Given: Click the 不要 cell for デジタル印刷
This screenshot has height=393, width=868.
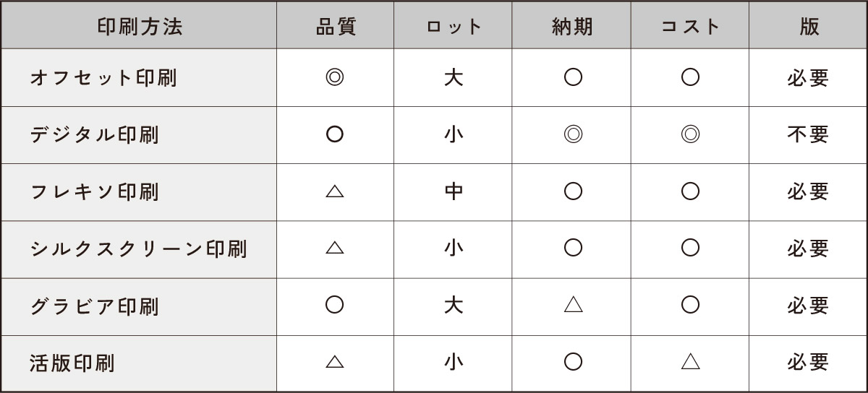Looking at the screenshot, I should click(x=808, y=134).
